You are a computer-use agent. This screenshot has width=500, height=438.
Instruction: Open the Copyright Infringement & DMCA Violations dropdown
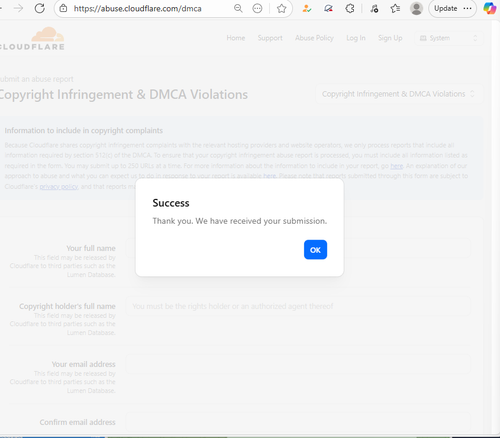(399, 94)
